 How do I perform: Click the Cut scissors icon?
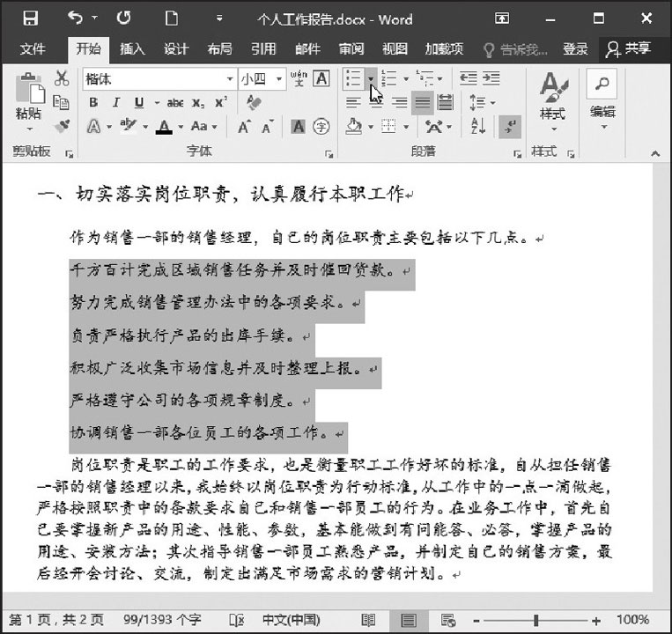pyautogui.click(x=62, y=79)
